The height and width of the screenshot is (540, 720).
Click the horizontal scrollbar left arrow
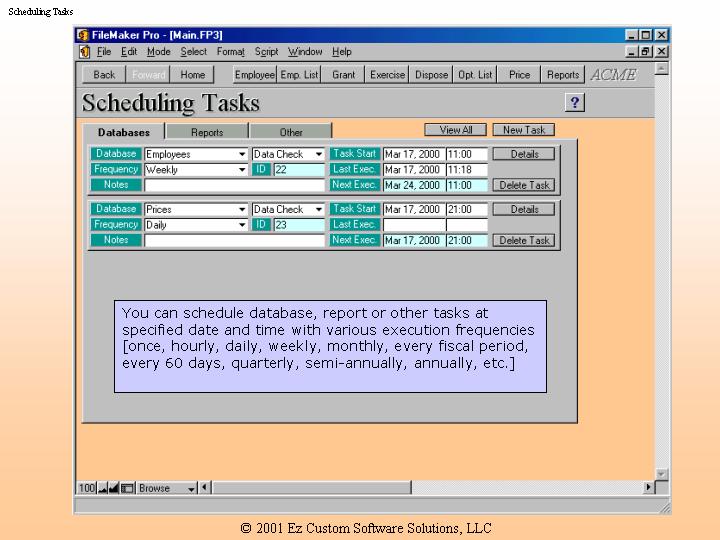pos(205,488)
